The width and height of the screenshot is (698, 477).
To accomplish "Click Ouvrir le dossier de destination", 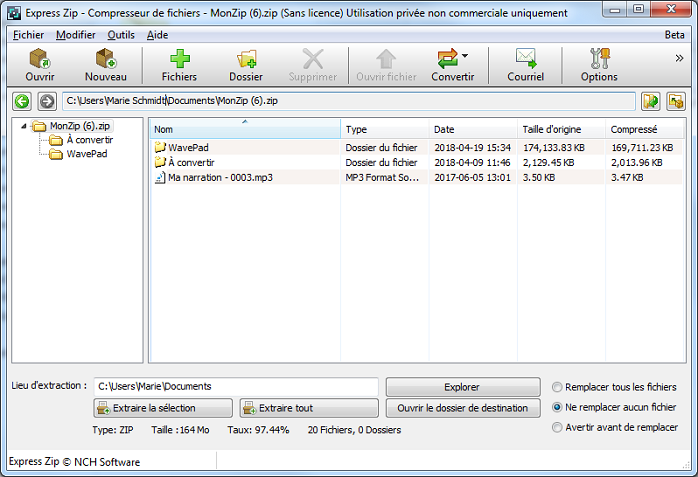I will (x=463, y=408).
